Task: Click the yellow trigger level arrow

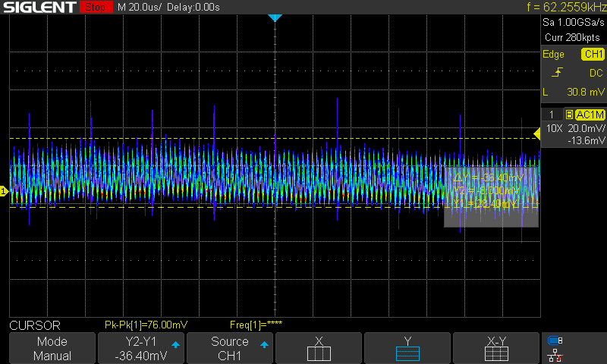Action: tap(537, 134)
